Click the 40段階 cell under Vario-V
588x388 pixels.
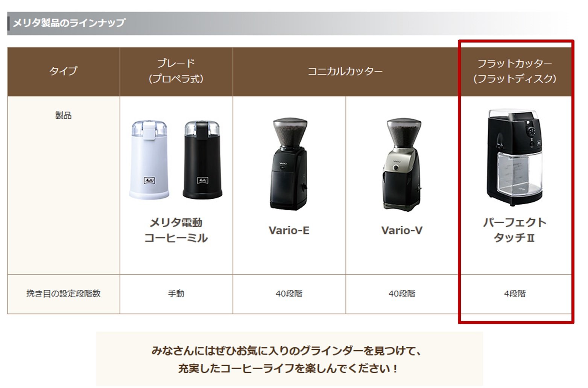coord(402,294)
